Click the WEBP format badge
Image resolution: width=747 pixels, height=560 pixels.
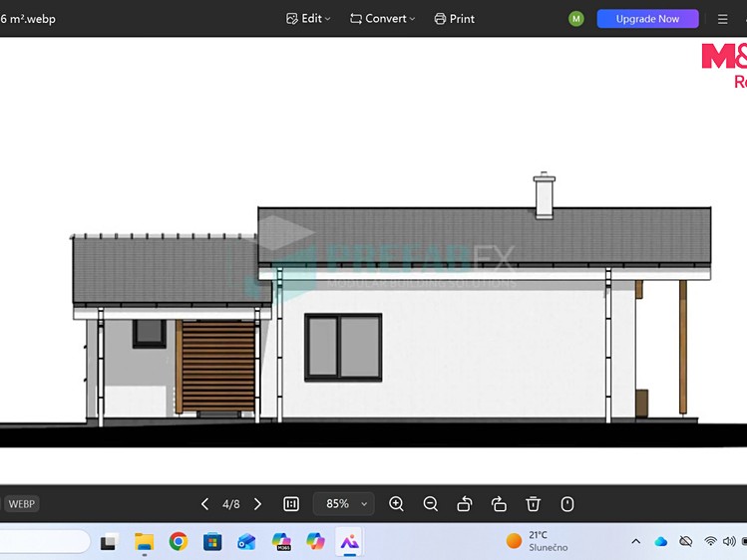[x=21, y=504]
